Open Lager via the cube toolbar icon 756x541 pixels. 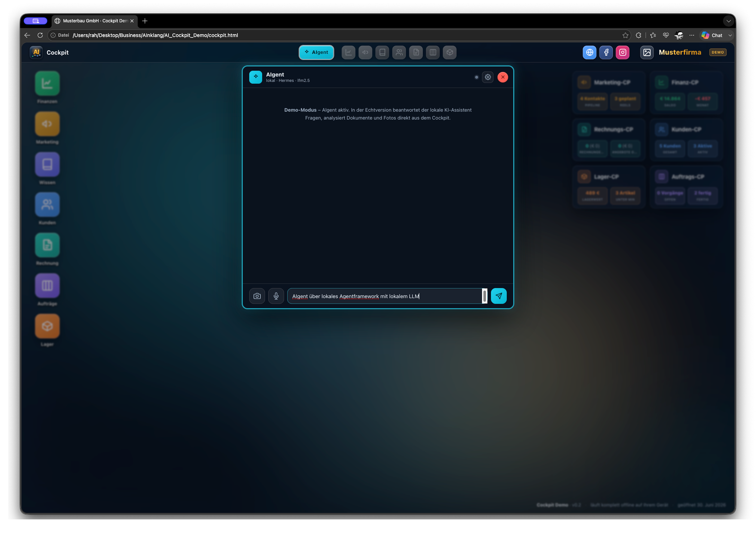(450, 52)
